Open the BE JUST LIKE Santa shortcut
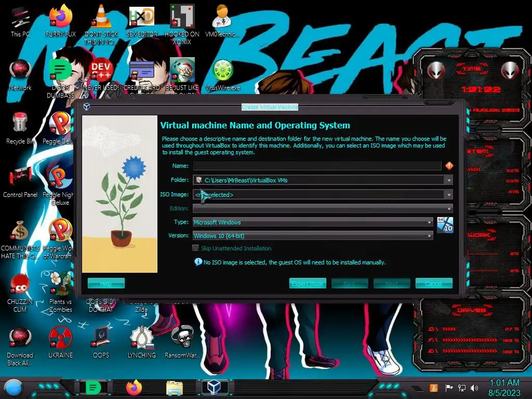 pyautogui.click(x=182, y=75)
